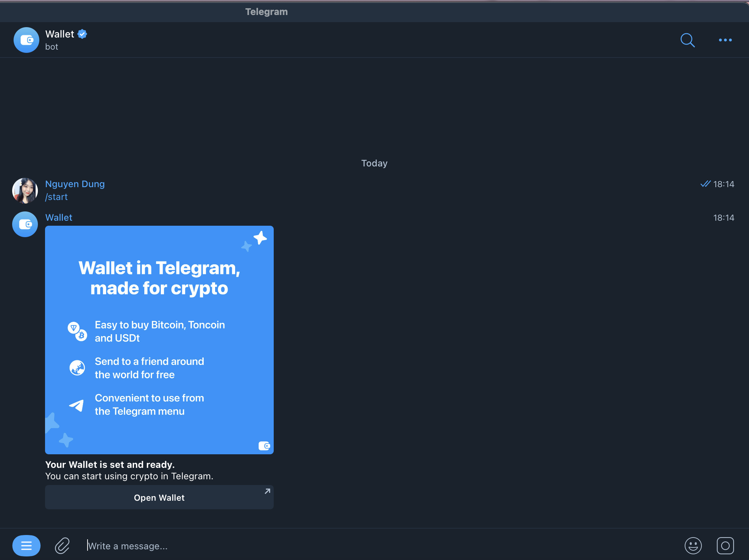Click the record video message icon
749x560 pixels.
pyautogui.click(x=725, y=545)
